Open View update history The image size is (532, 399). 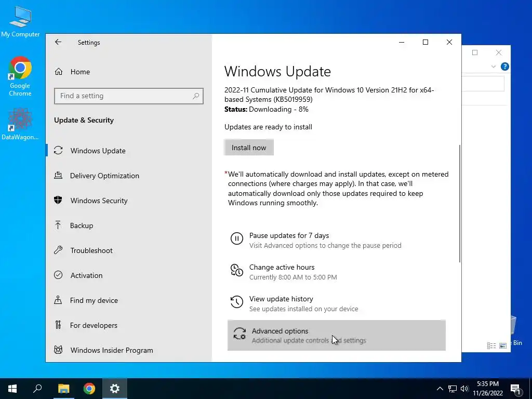[336, 303]
